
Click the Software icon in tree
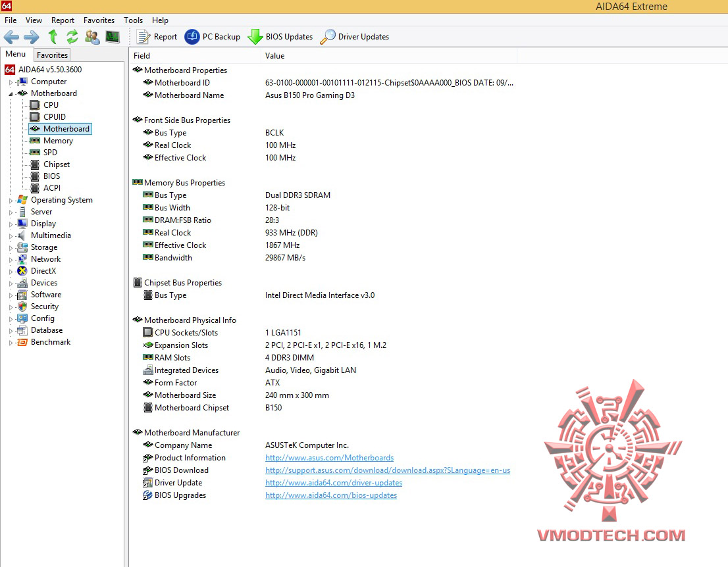(22, 295)
